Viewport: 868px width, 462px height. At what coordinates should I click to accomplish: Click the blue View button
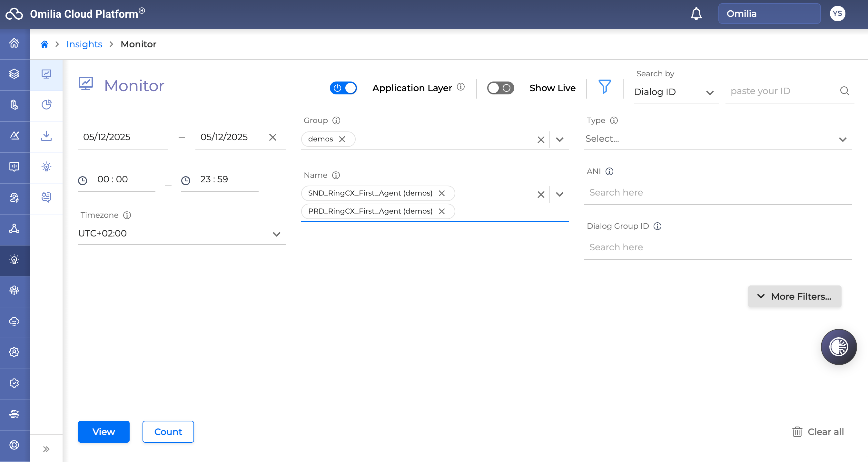point(104,432)
